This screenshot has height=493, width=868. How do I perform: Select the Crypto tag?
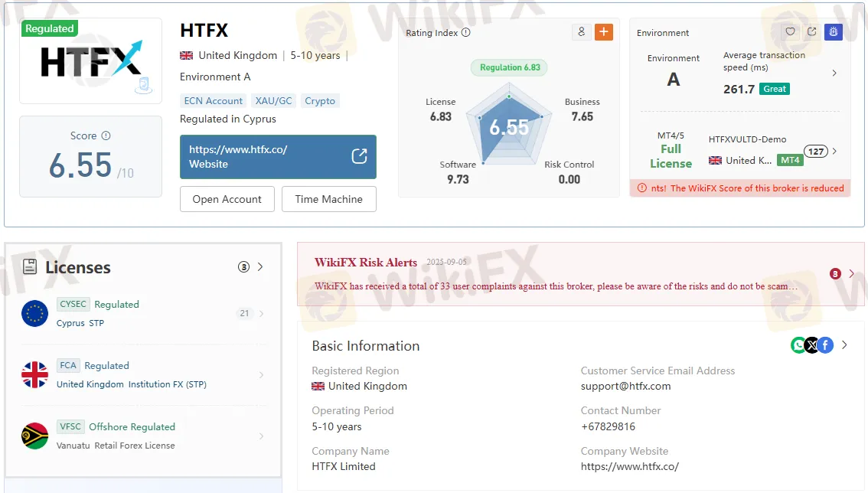320,101
